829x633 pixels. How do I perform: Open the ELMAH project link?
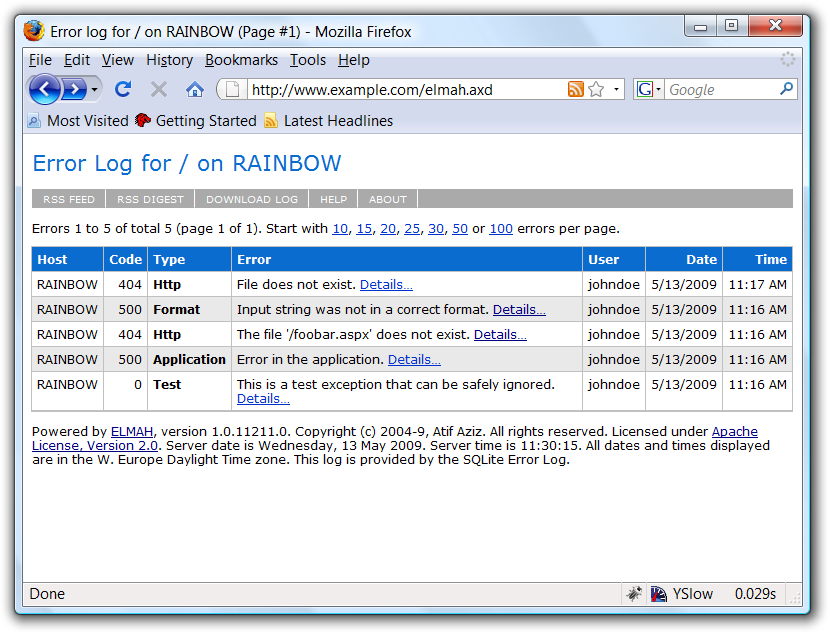click(131, 432)
